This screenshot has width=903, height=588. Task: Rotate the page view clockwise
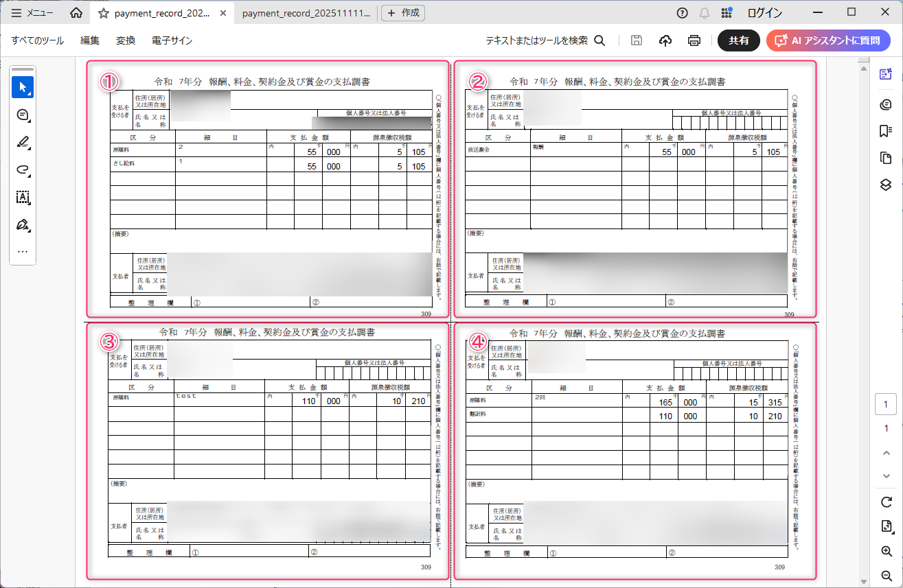point(886,502)
